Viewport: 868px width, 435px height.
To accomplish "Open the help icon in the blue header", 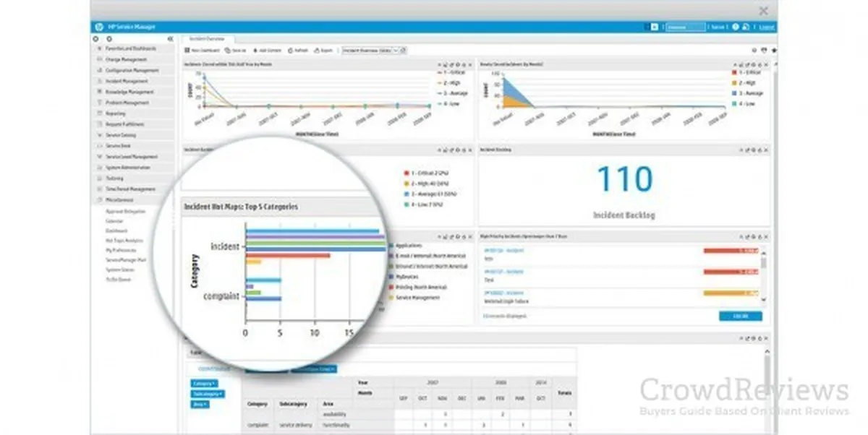I will (x=736, y=27).
